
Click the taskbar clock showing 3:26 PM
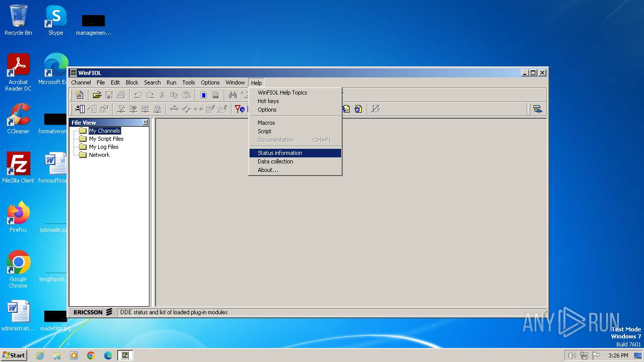click(618, 355)
